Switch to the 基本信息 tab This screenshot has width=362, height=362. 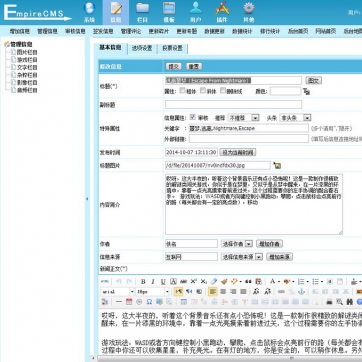(x=110, y=48)
